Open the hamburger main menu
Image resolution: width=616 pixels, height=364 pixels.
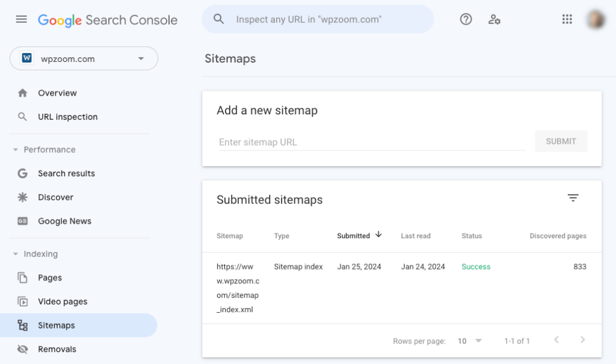(21, 19)
